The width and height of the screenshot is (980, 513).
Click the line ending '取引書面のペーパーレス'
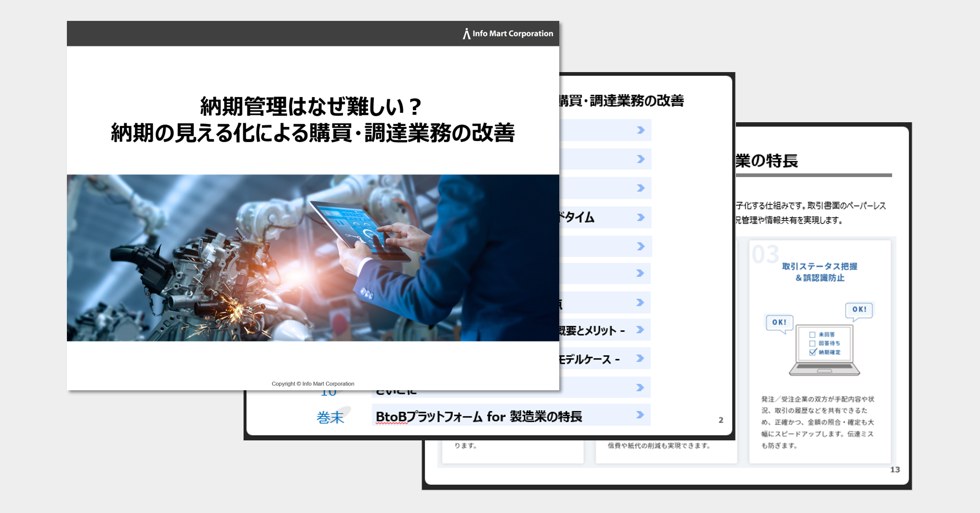point(811,205)
